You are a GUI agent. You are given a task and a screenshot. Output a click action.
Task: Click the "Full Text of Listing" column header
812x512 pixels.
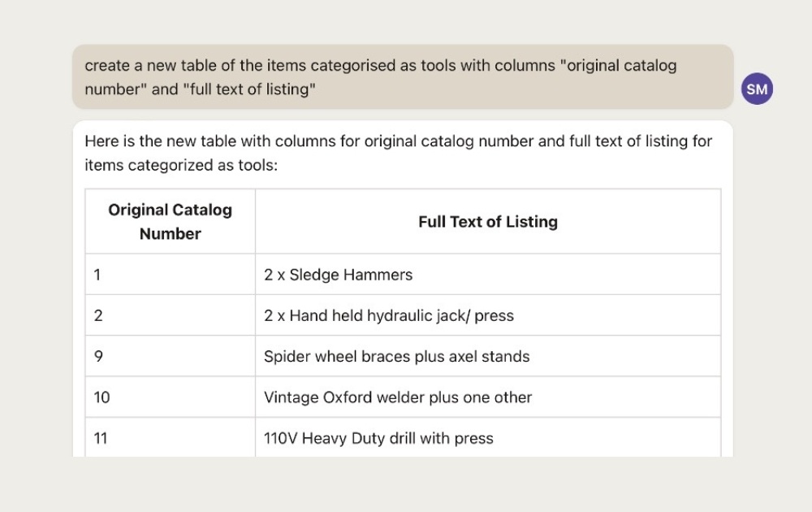(x=488, y=221)
